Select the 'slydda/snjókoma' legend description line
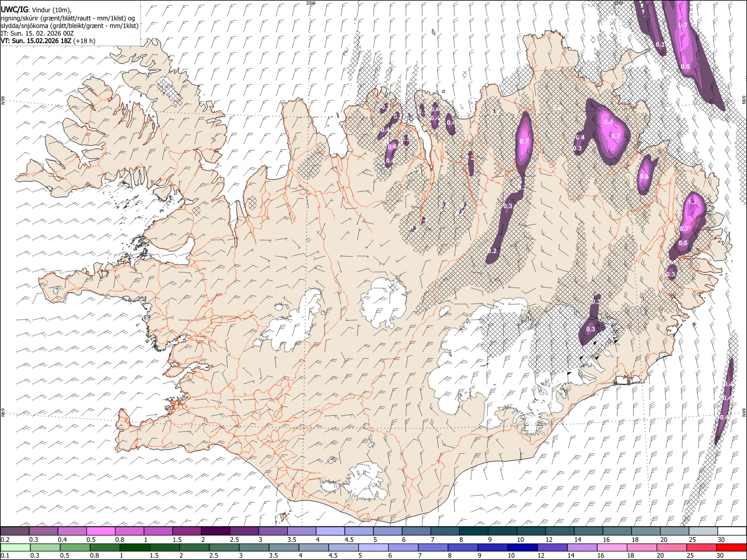 pyautogui.click(x=69, y=26)
